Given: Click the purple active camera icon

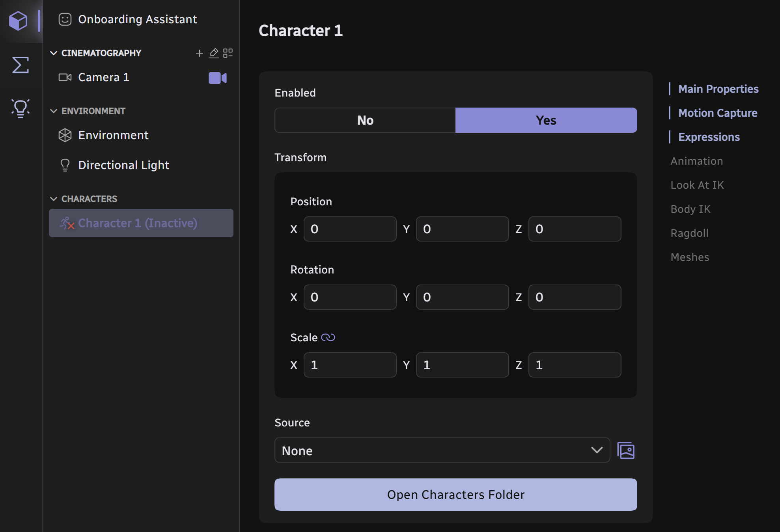Looking at the screenshot, I should [x=218, y=78].
